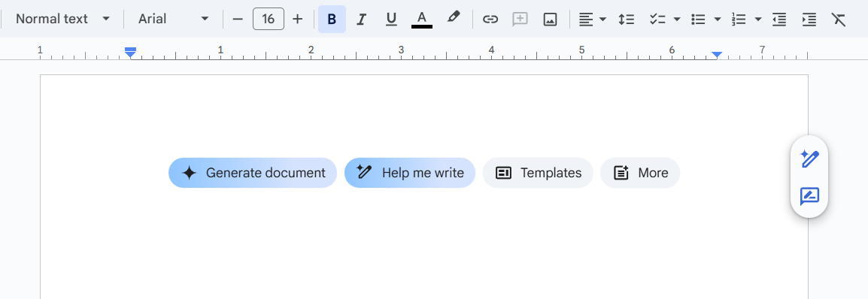Click the Generate document chip
The width and height of the screenshot is (868, 299).
click(x=253, y=173)
